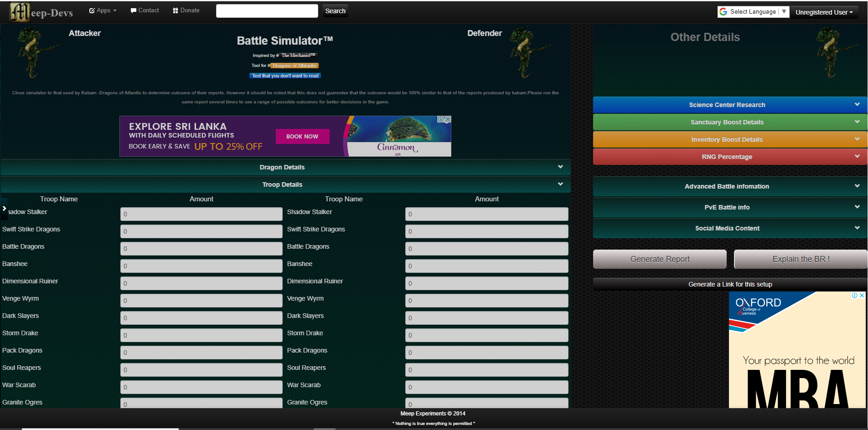Click defender Shadow Stalker amount field

tap(486, 214)
